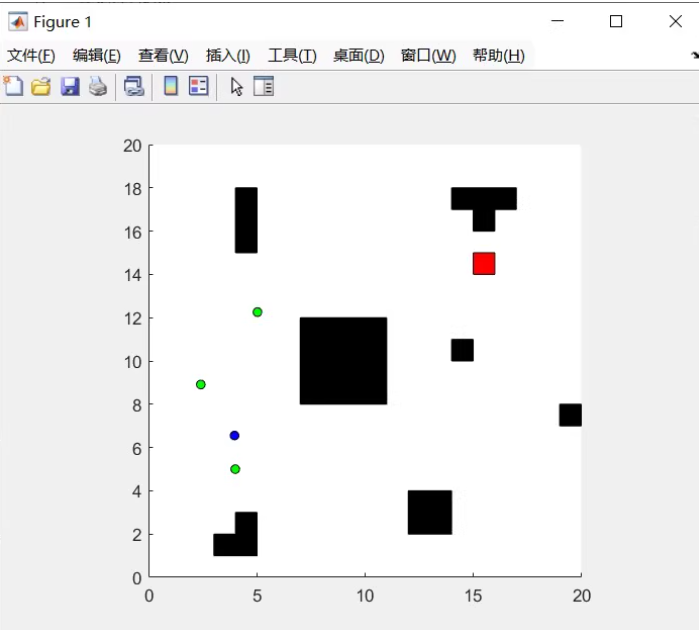The height and width of the screenshot is (630, 699).
Task: Click the New Figure toolbar icon
Action: pyautogui.click(x=13, y=86)
